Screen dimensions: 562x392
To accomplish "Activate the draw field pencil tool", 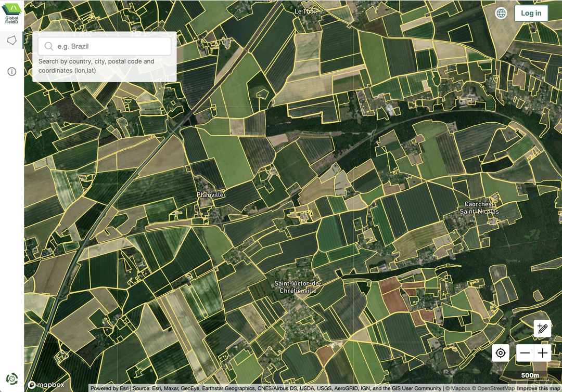I will coord(542,328).
